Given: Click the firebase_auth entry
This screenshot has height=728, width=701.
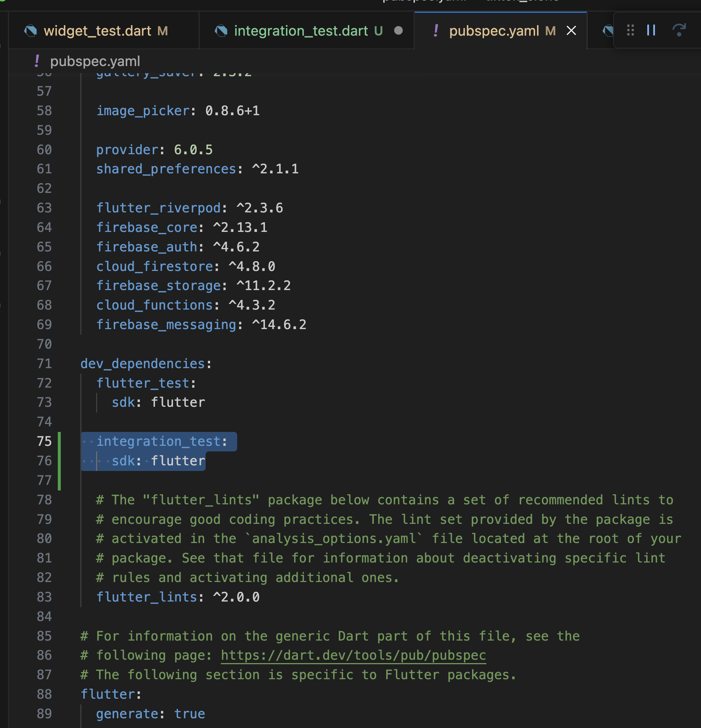Looking at the screenshot, I should (x=178, y=247).
